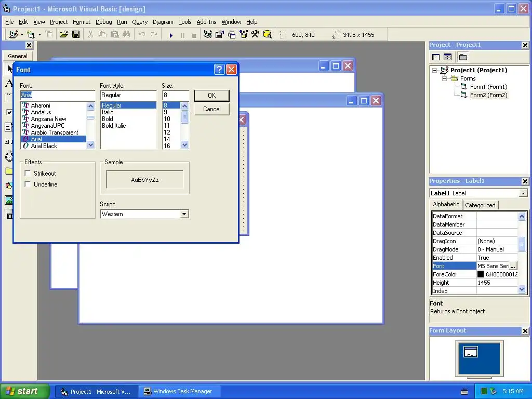
Task: Click the Properties Window toolbar icon
Action: click(220, 34)
